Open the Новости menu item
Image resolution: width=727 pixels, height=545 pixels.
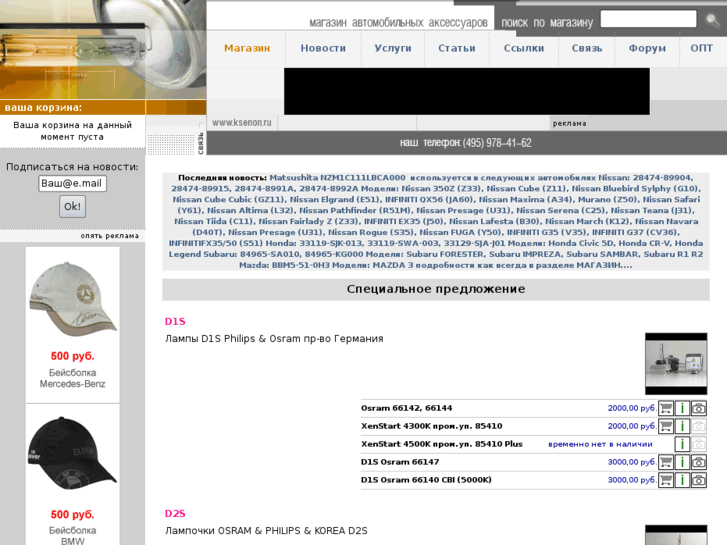[323, 48]
